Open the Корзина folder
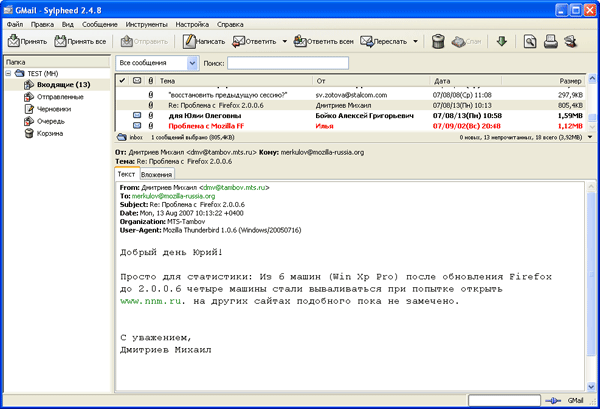600x409 pixels. point(50,134)
